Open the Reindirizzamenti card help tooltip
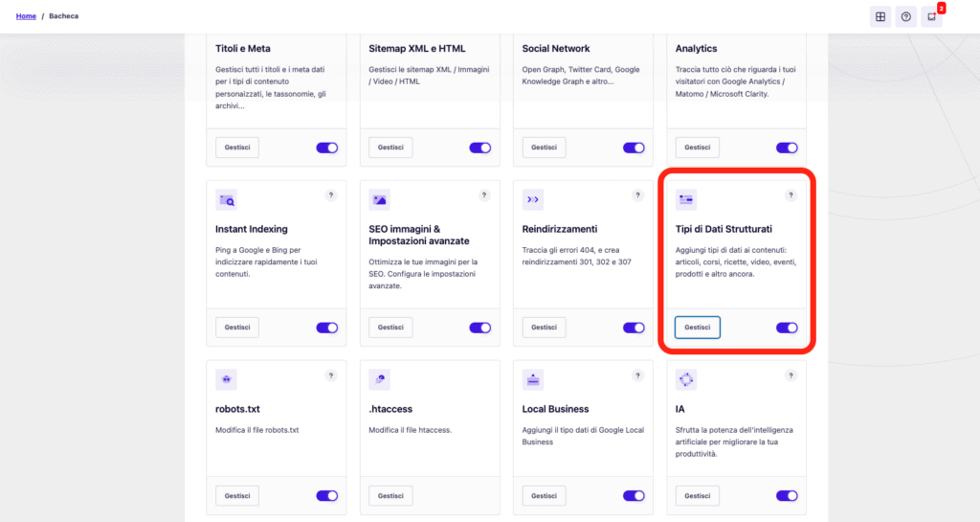The width and height of the screenshot is (980, 522). tap(637, 195)
